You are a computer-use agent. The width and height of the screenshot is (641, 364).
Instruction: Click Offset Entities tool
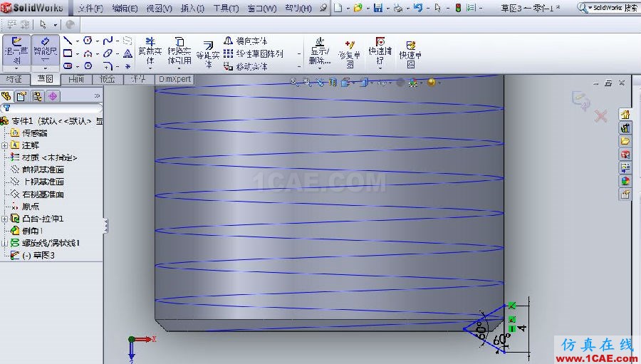tap(208, 54)
